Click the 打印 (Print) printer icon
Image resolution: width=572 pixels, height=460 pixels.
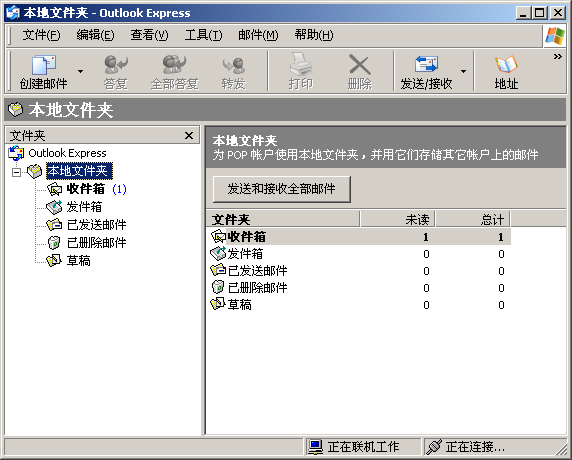[301, 65]
